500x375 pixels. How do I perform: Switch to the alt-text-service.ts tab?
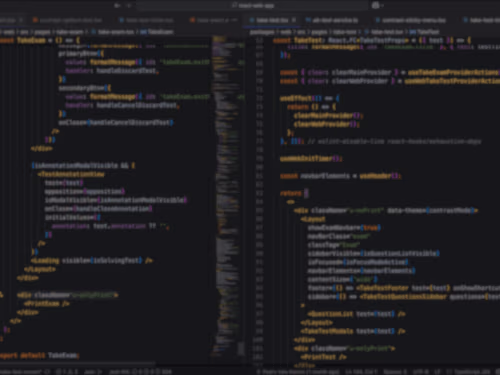pos(332,20)
